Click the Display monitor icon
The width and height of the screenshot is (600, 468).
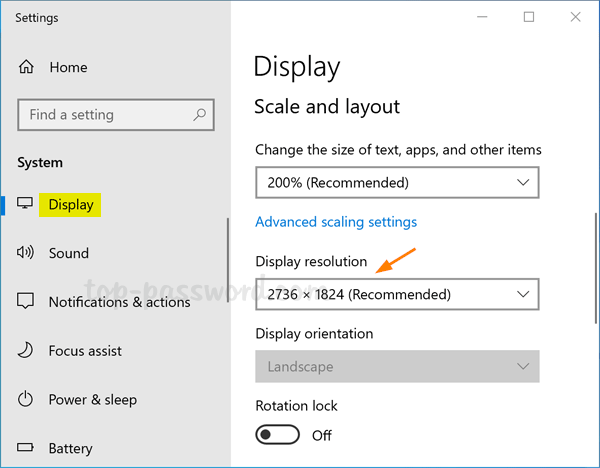(x=26, y=205)
